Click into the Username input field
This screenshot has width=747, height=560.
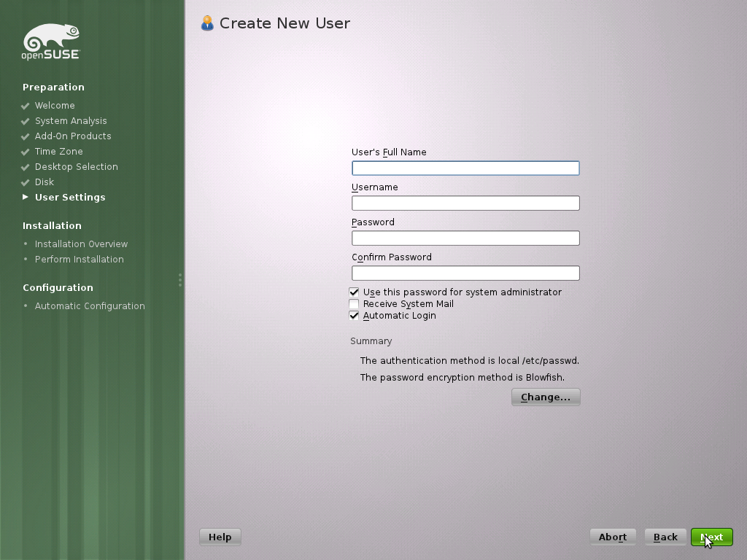(x=465, y=203)
